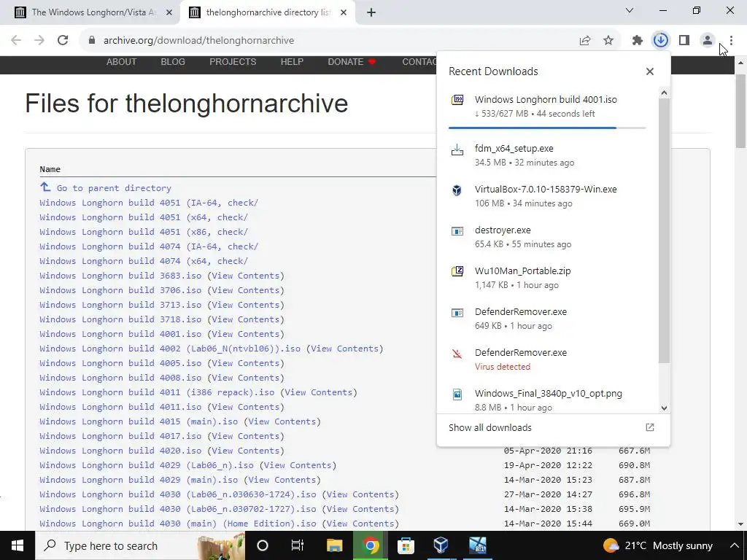The width and height of the screenshot is (747, 560).
Task: Open Microsoft Store from the taskbar
Action: pos(406,545)
